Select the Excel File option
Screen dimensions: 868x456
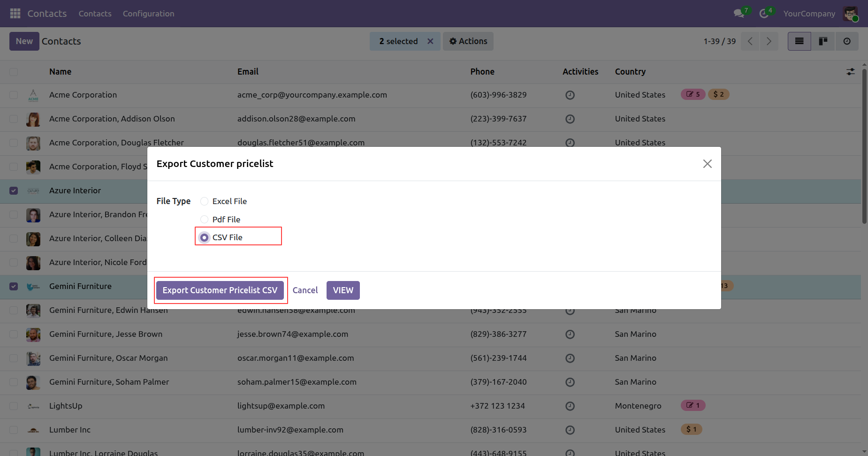tap(205, 201)
